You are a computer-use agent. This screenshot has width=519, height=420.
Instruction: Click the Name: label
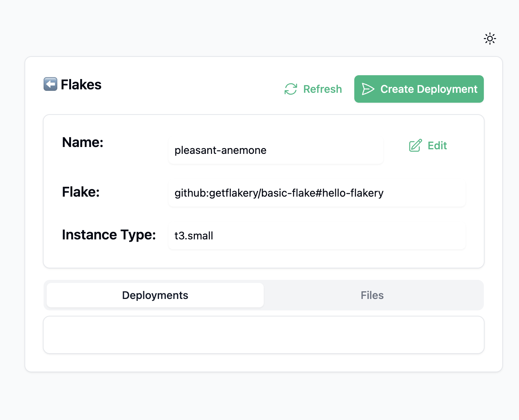83,142
